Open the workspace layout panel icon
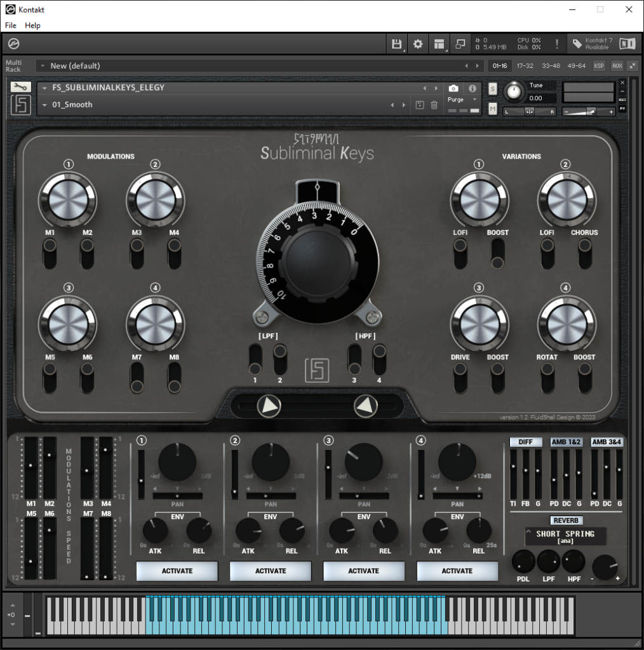The height and width of the screenshot is (650, 644). coord(439,44)
